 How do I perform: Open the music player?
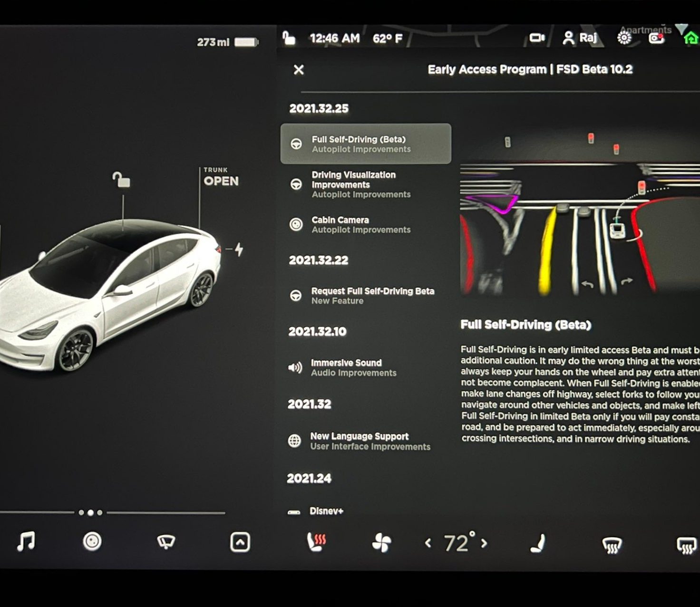26,541
